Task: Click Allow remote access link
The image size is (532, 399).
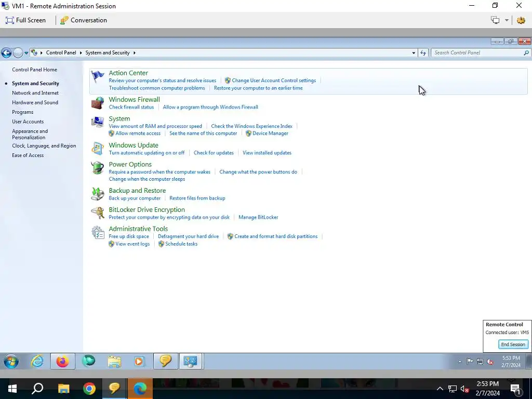Action: click(x=138, y=134)
